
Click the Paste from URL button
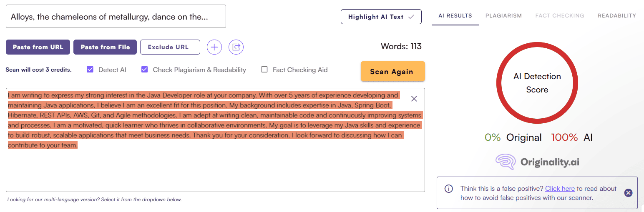[38, 47]
